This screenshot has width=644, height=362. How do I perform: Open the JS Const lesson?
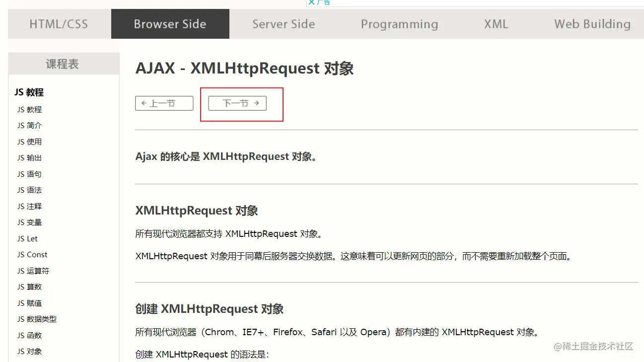[32, 255]
